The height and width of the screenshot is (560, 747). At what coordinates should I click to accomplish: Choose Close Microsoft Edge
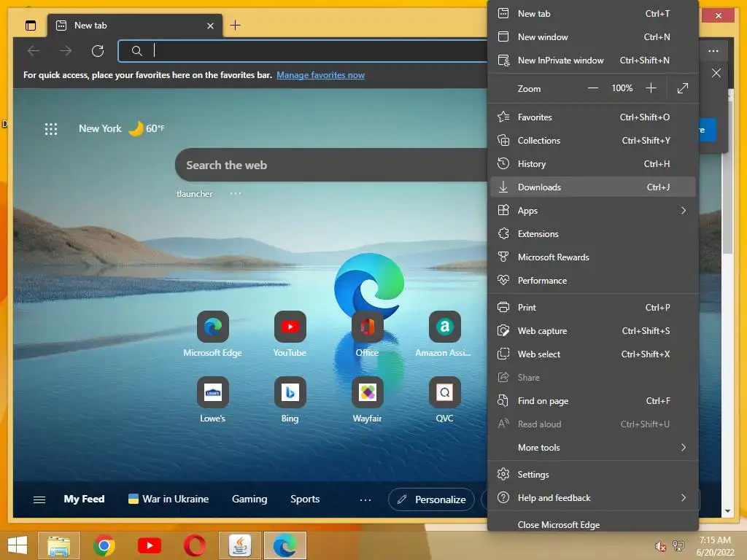[x=592, y=525]
